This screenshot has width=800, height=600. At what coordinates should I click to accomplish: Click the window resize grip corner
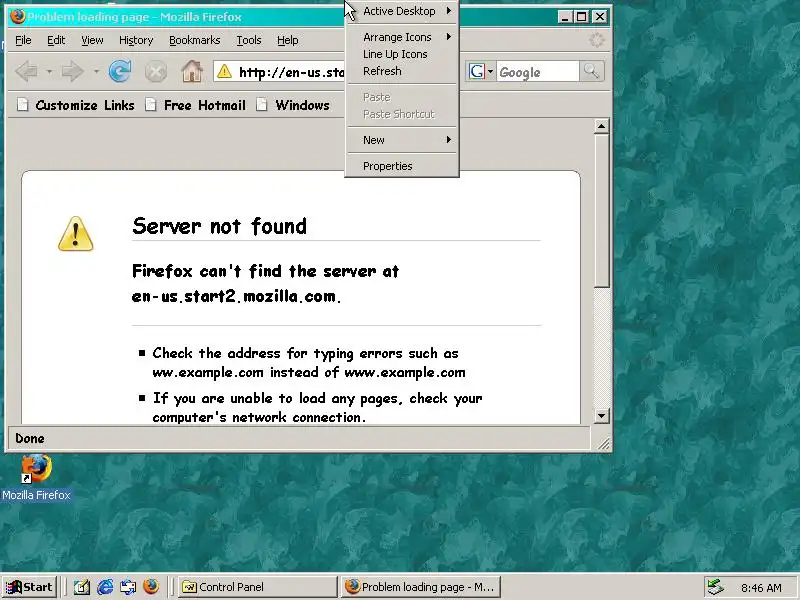click(x=603, y=443)
